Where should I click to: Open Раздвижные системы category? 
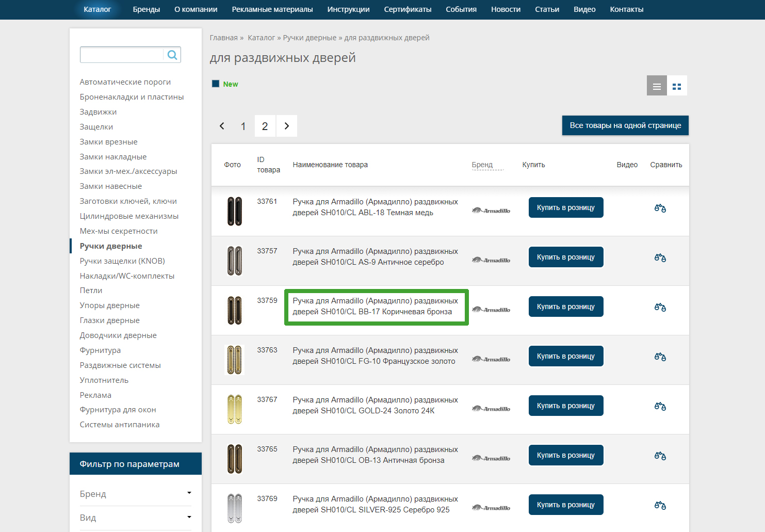tap(120, 365)
